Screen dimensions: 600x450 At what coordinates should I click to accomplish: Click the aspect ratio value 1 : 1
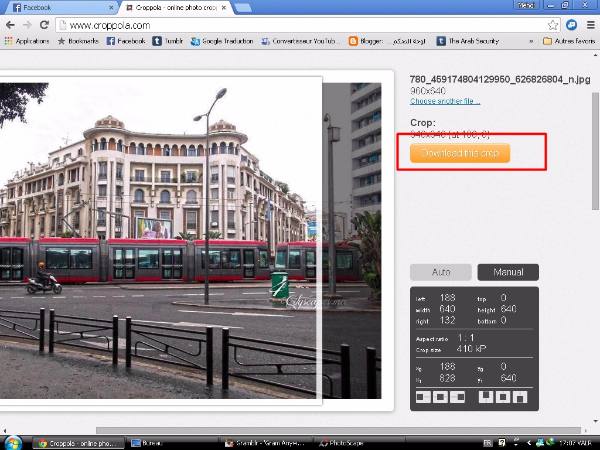click(x=466, y=338)
